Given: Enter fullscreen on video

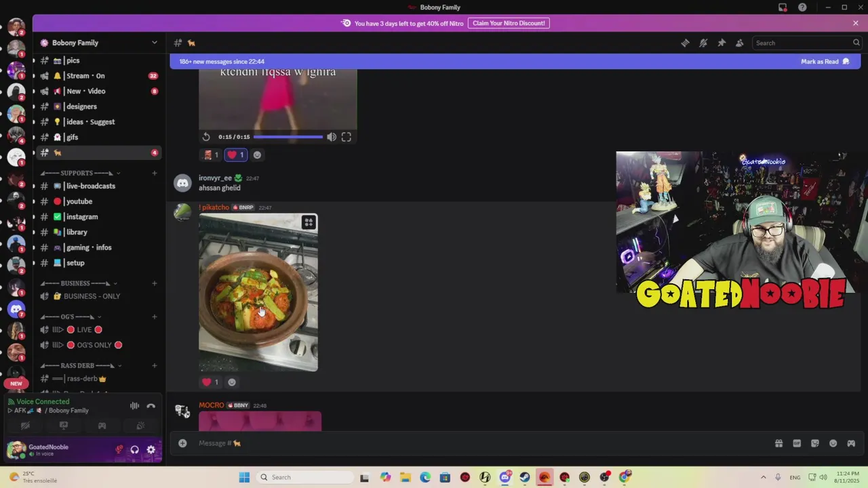Looking at the screenshot, I should 347,137.
